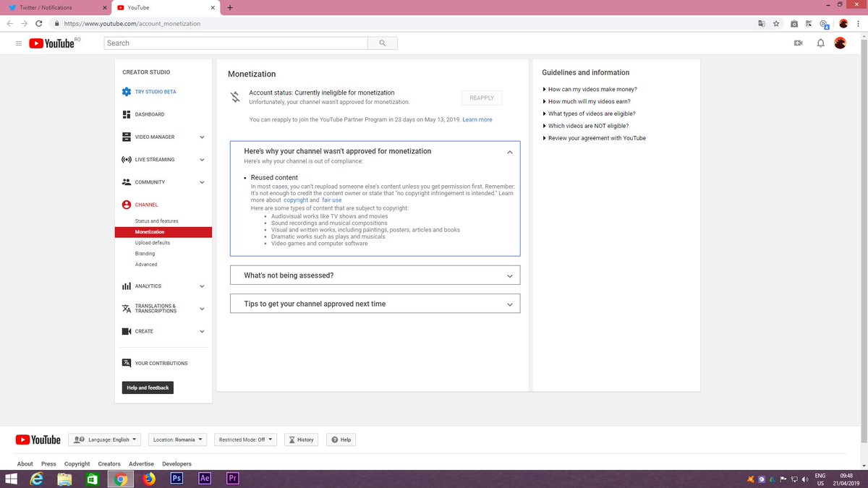Launch After Effects from the taskbar
The image size is (868, 488).
click(205, 479)
